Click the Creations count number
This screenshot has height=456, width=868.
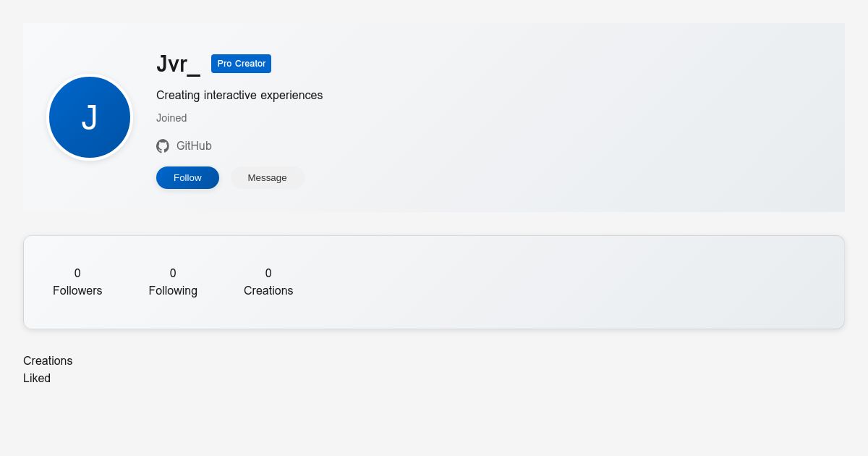[268, 273]
